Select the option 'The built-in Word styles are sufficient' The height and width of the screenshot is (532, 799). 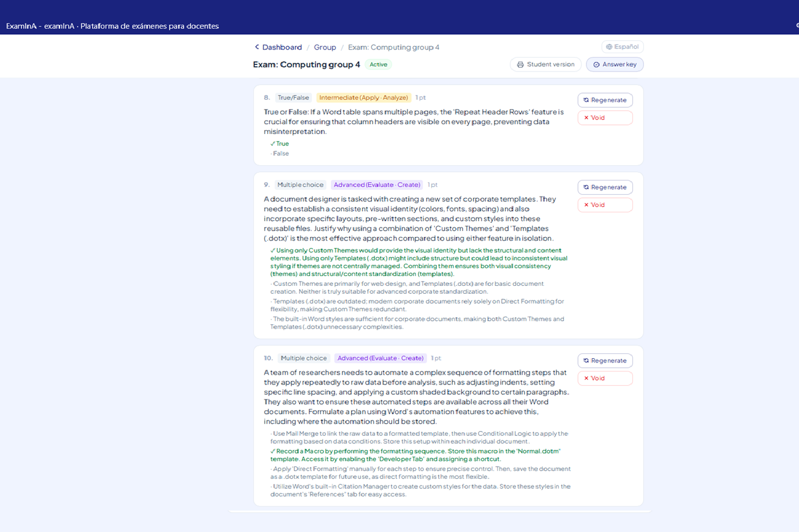pyautogui.click(x=417, y=323)
